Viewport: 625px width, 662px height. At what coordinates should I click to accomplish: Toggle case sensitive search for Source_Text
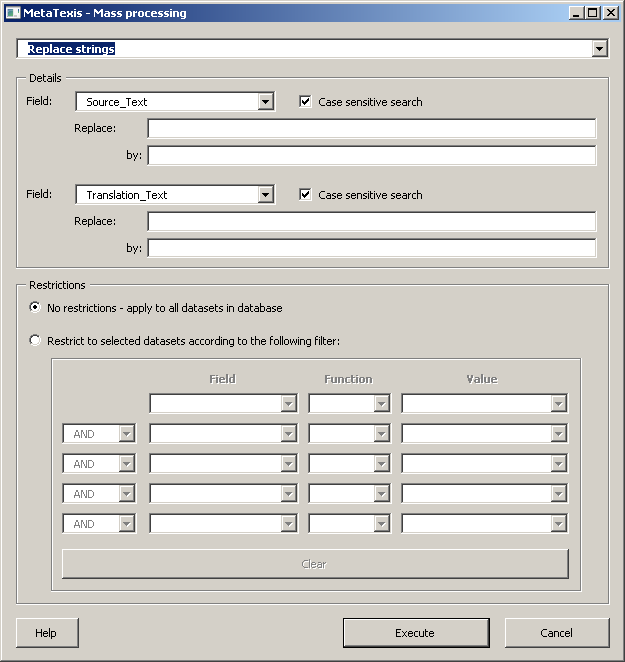305,102
